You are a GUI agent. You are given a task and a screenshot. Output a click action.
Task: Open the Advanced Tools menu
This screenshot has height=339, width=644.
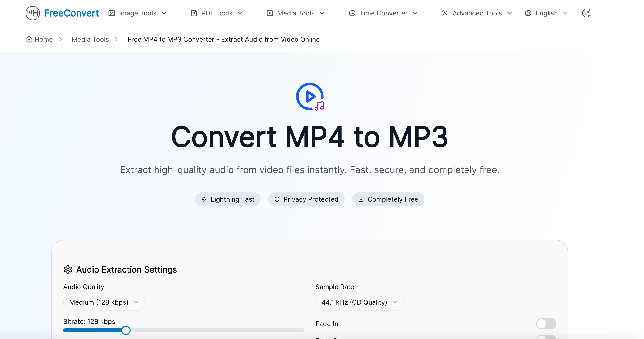click(476, 13)
